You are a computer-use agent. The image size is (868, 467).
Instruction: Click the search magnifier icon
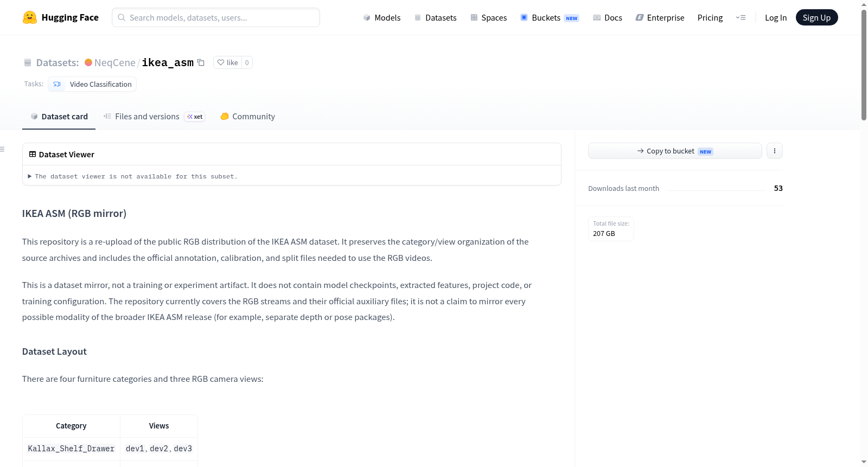click(122, 17)
